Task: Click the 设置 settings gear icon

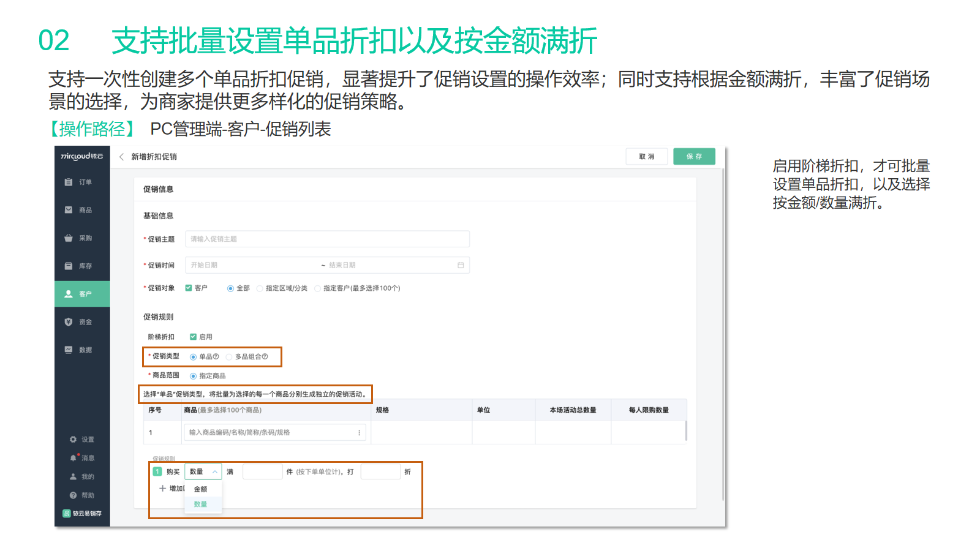Action: [73, 440]
